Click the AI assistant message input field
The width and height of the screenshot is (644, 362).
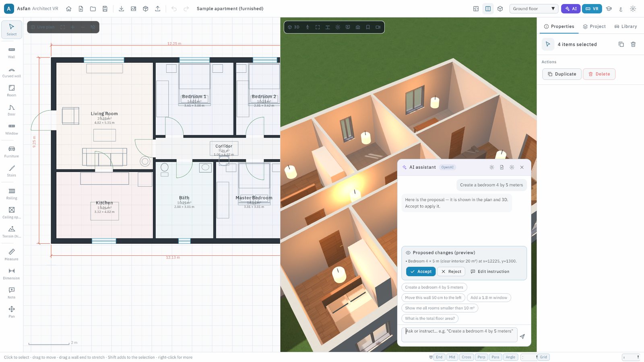pos(459,335)
